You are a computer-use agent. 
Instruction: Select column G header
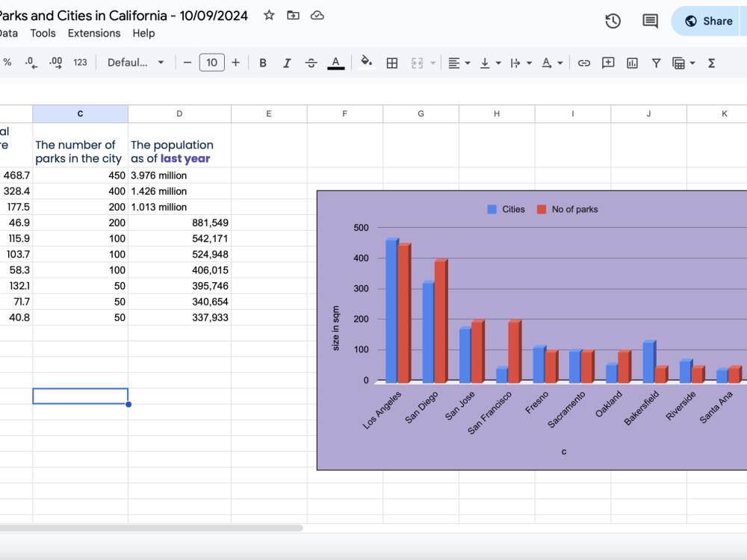(421, 113)
